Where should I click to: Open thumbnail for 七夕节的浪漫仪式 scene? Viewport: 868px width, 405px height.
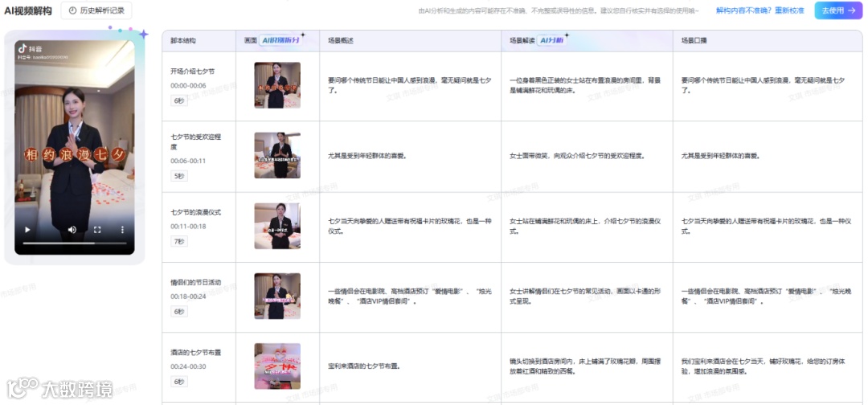click(x=277, y=226)
